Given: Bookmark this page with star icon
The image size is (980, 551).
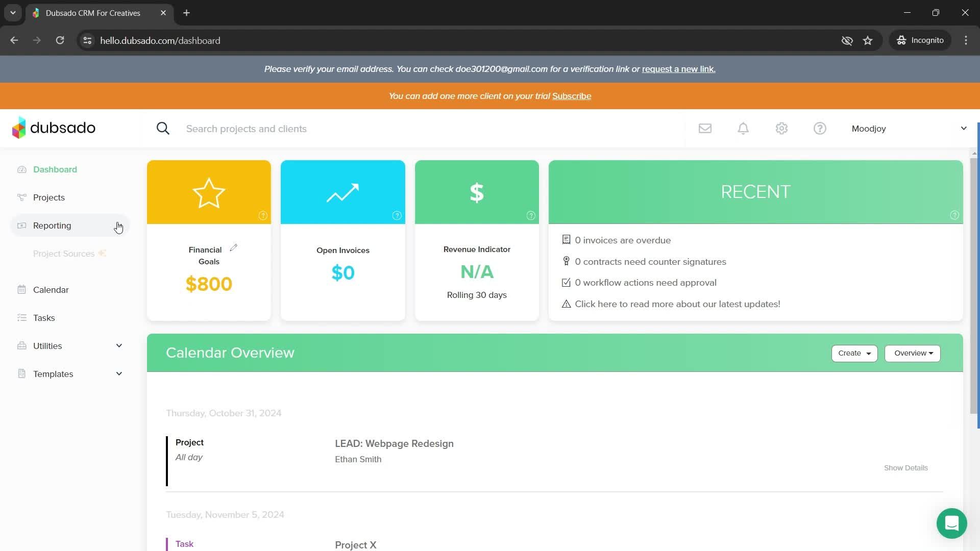Looking at the screenshot, I should [x=868, y=40].
